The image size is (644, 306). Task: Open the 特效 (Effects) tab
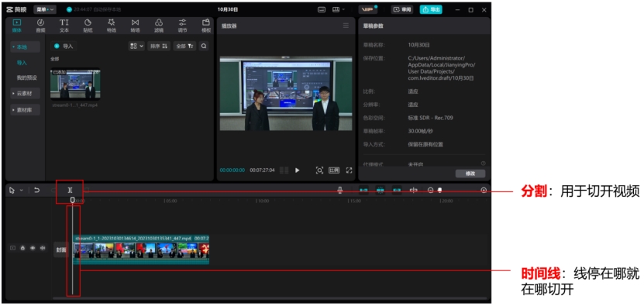[x=112, y=26]
